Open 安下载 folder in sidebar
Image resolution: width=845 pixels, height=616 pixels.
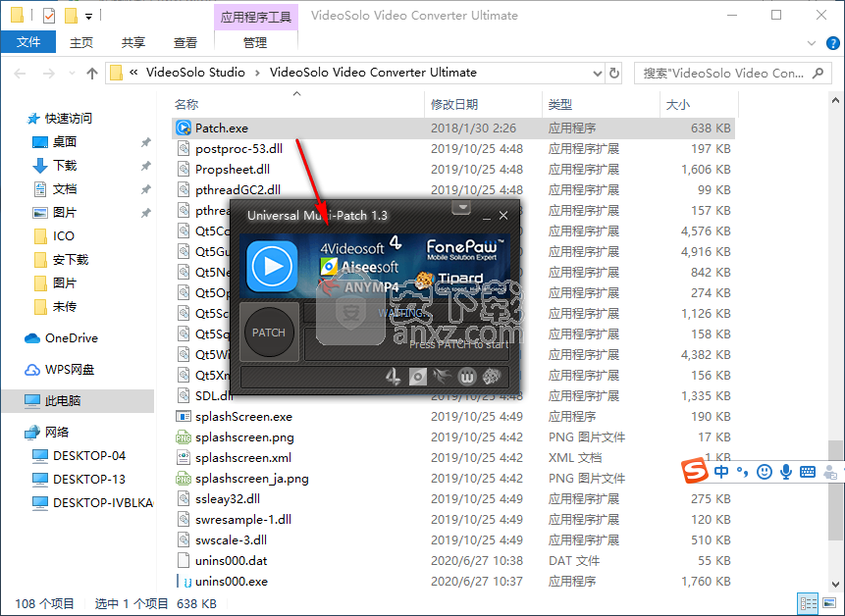coord(71,260)
